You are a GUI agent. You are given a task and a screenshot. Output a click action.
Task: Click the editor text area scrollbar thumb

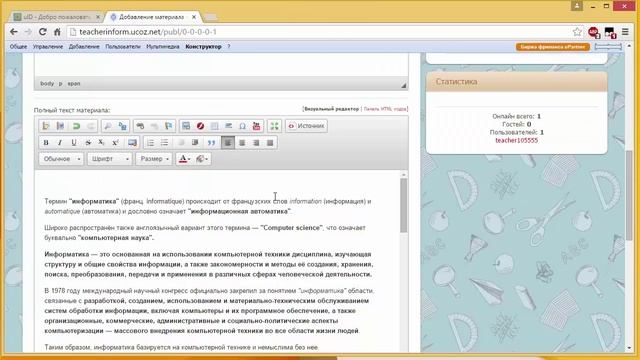tap(403, 205)
